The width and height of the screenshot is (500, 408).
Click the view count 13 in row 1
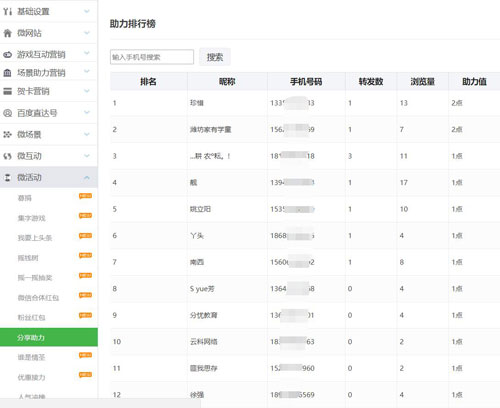pyautogui.click(x=404, y=103)
